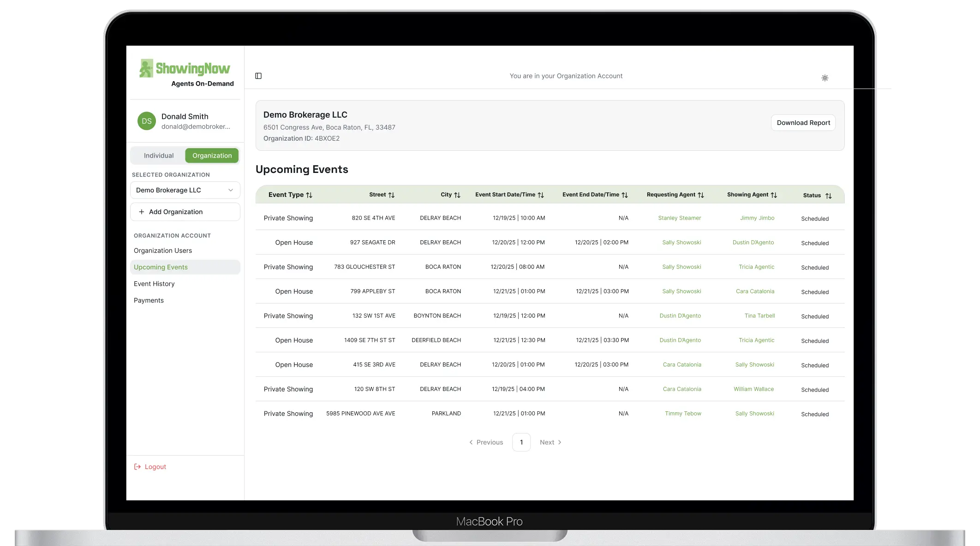Click Donald Smith's DS avatar

tap(146, 121)
